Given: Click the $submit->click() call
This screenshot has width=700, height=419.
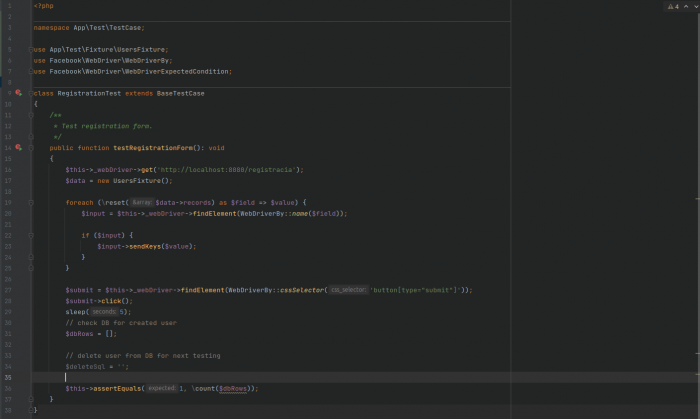Looking at the screenshot, I should pos(97,301).
